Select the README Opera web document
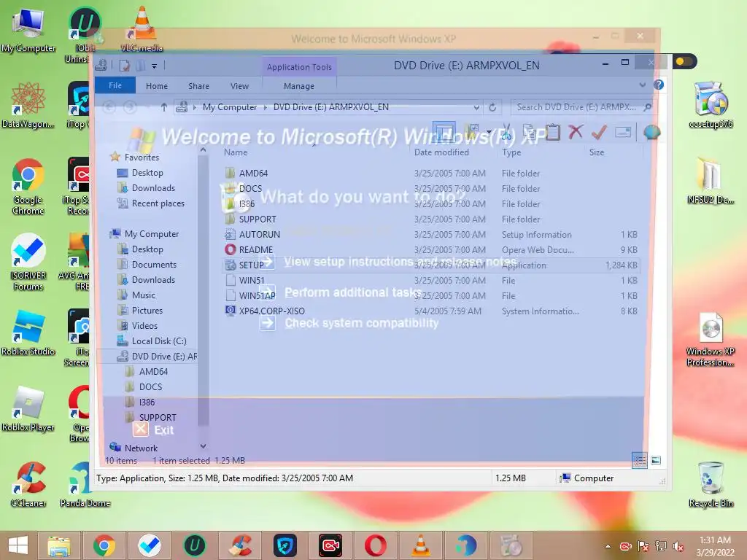The image size is (747, 560). tap(255, 250)
